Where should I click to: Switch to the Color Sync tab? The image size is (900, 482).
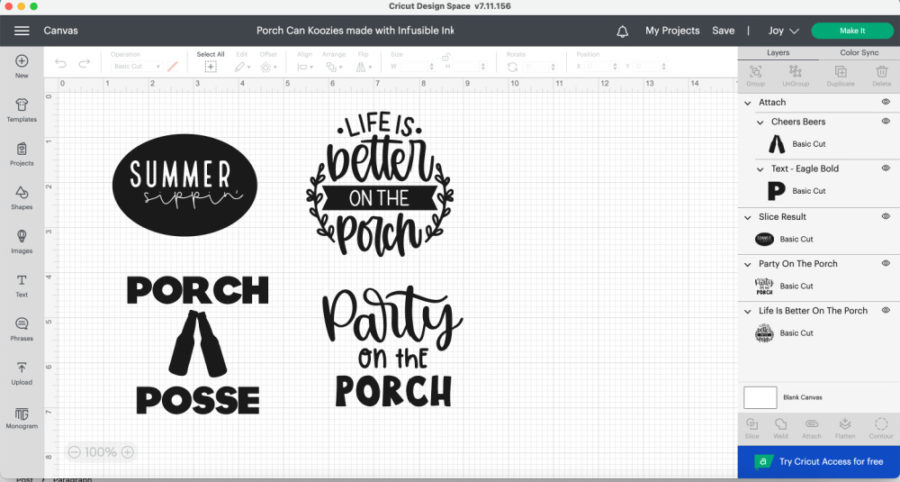(x=858, y=52)
